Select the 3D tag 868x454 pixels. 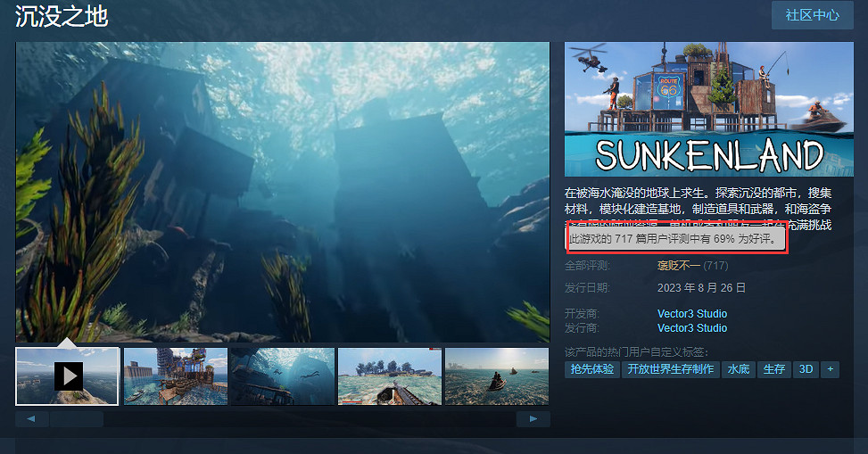tap(806, 369)
